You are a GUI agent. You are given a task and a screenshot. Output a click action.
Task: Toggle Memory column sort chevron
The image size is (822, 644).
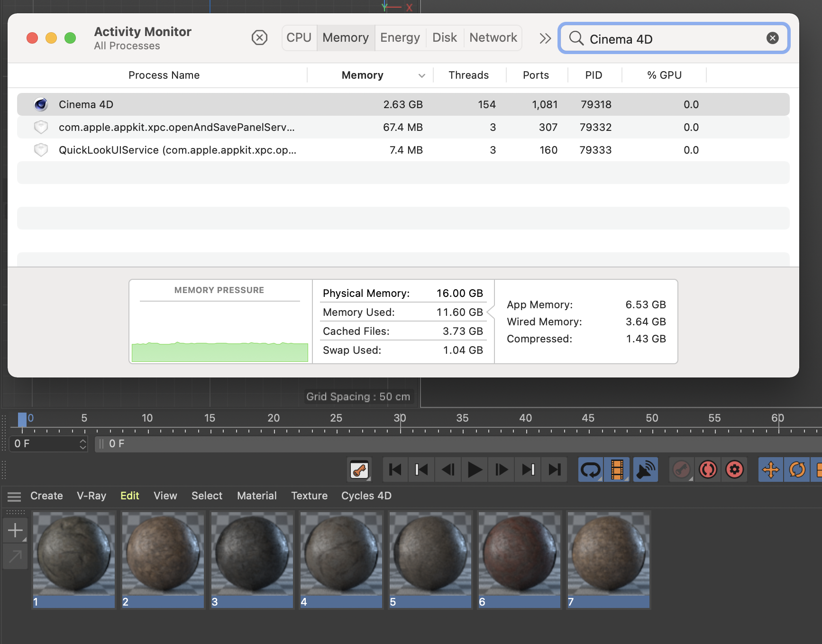[x=422, y=75]
